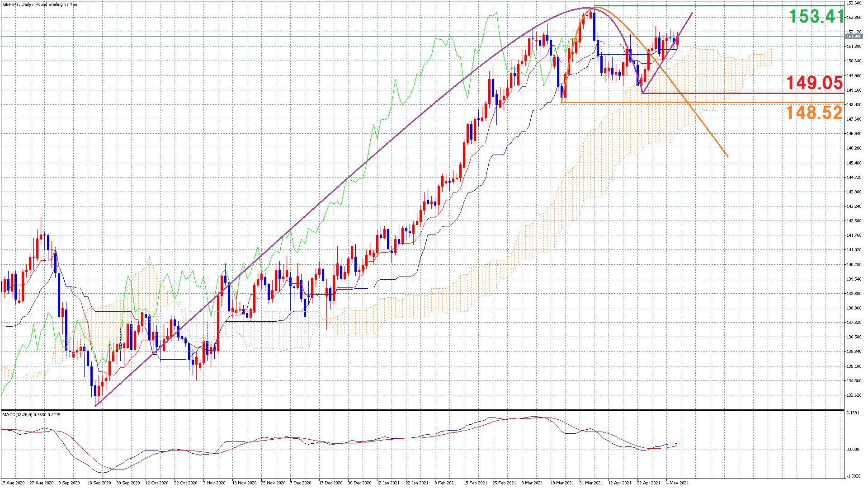Image resolution: width=868 pixels, height=488 pixels.
Task: Click the 149.05 red support label
Action: (x=814, y=83)
